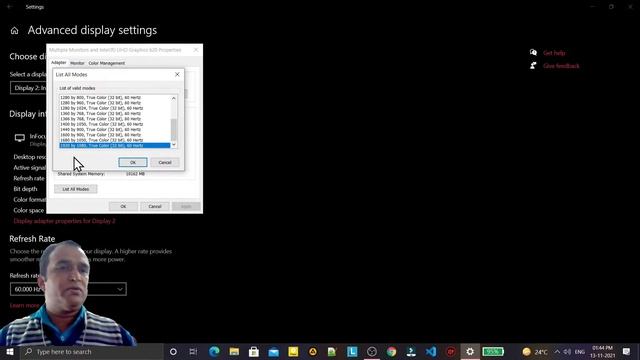Click the modes list scroll up arrow
This screenshot has width=640, height=360.
174,98
